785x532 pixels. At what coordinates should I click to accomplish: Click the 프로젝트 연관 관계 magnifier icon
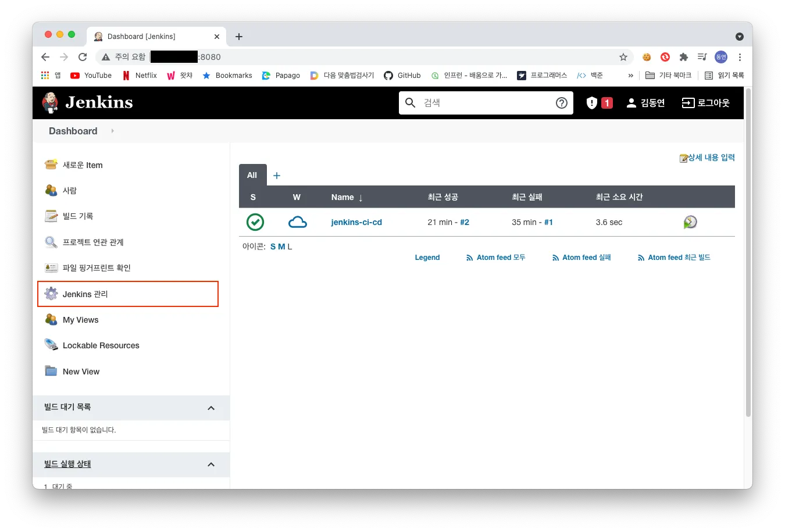pyautogui.click(x=51, y=242)
